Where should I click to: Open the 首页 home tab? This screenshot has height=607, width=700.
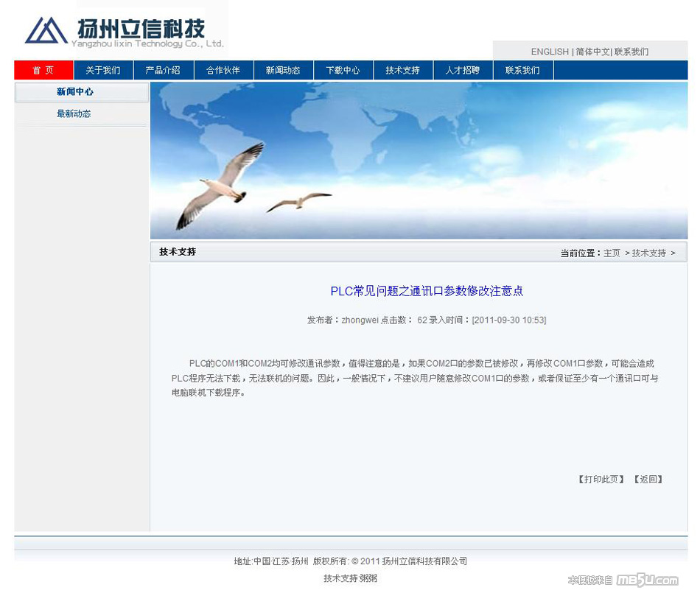(x=43, y=71)
